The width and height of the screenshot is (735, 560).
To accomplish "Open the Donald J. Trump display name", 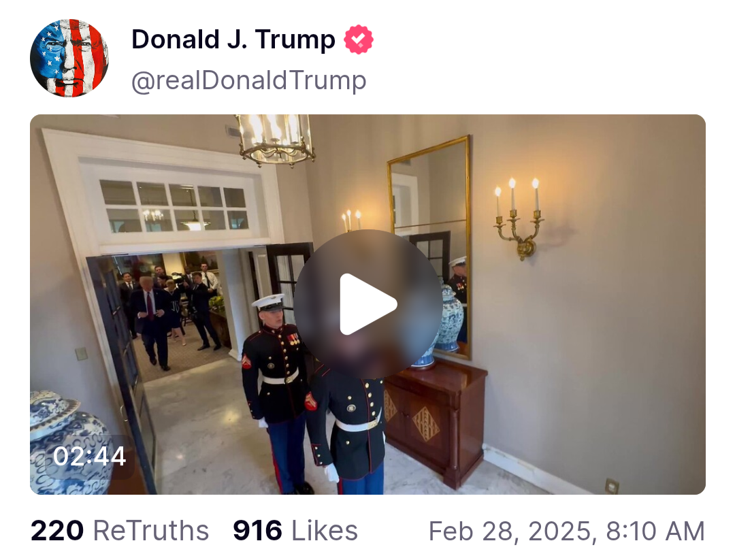I will tap(233, 39).
